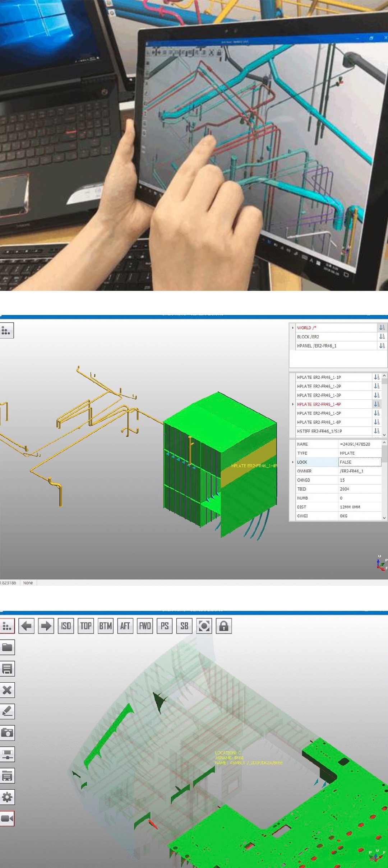Take a snapshot with the camera icon
Viewport: 388px width, 868px height.
tap(7, 732)
